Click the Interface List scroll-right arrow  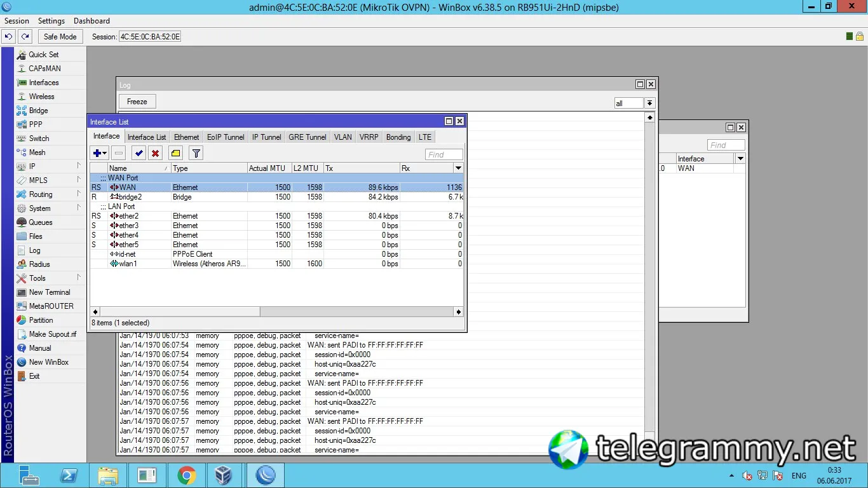tap(459, 312)
